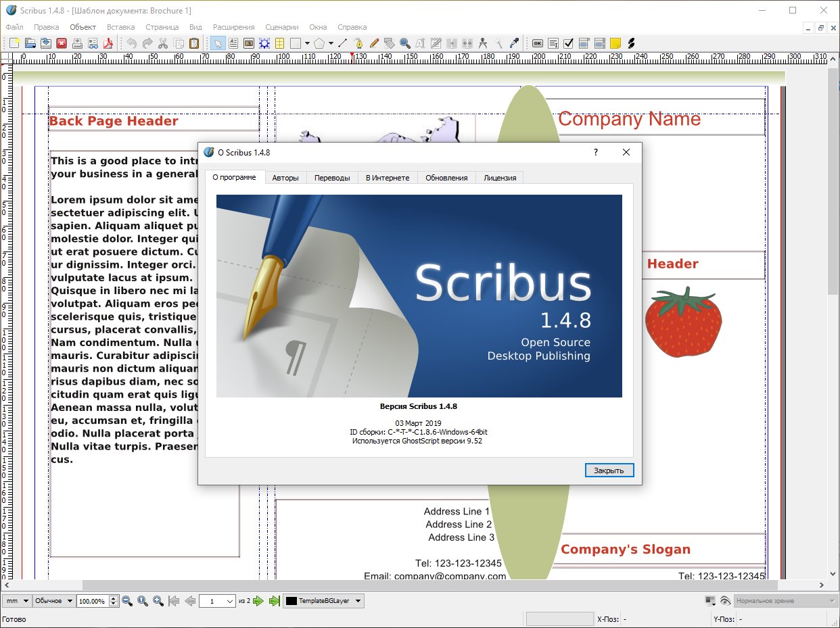Click the zoom percentage input field
Screen dimensions: 840x628
point(92,601)
